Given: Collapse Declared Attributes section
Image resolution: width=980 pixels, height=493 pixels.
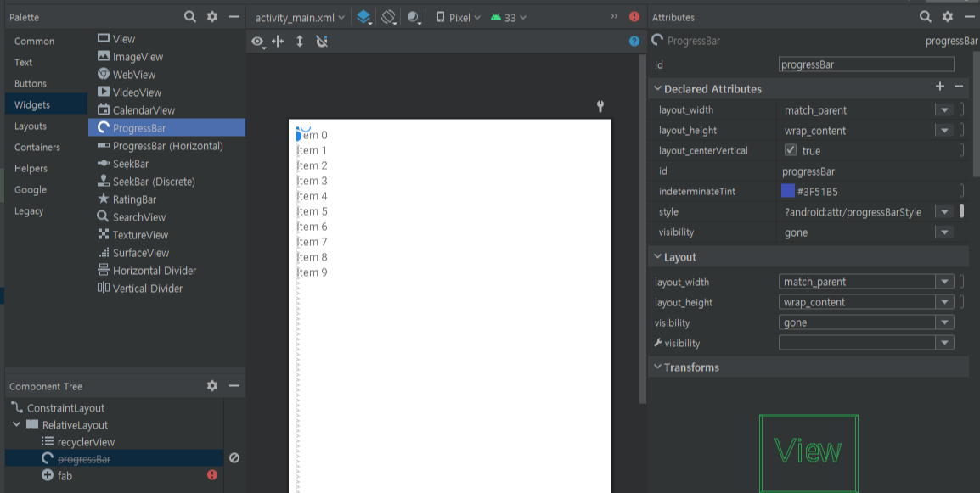Looking at the screenshot, I should pos(657,89).
